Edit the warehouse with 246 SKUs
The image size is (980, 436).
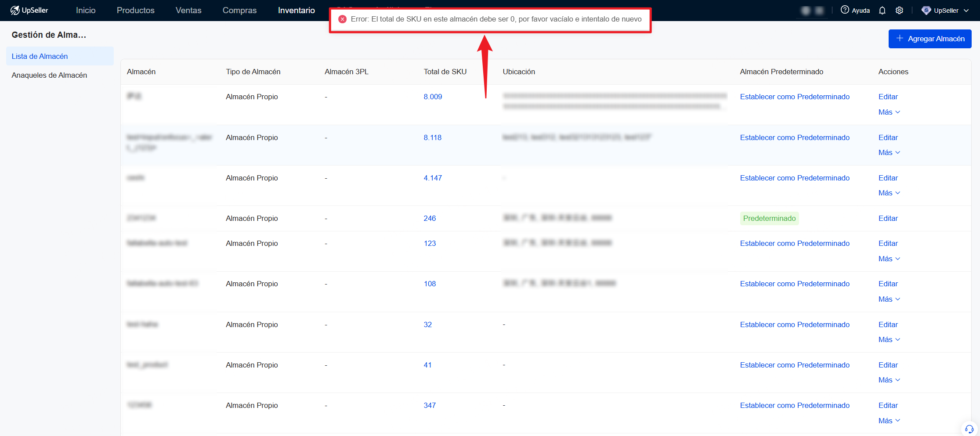point(888,218)
